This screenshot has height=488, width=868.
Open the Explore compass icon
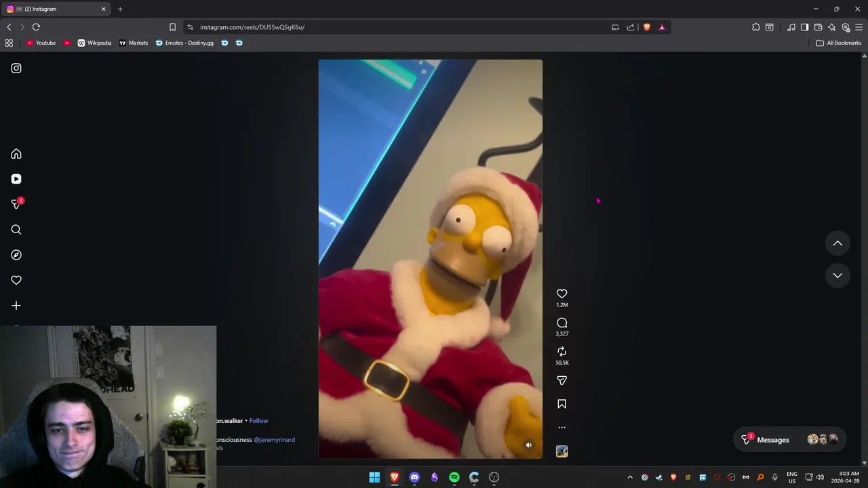pos(16,255)
